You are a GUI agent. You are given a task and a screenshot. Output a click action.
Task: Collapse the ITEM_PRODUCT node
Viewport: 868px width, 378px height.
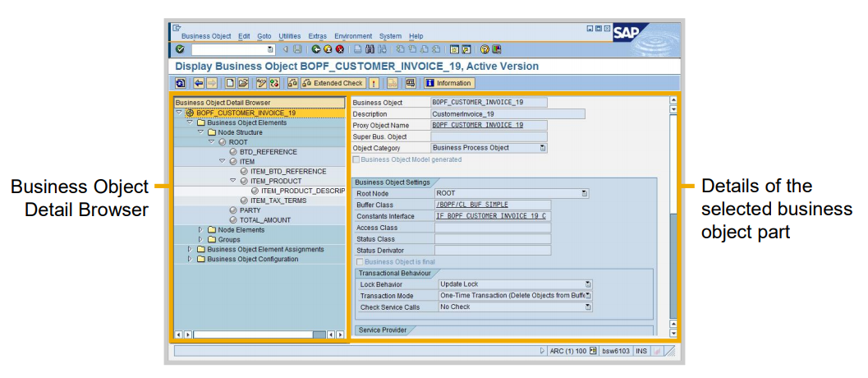233,181
